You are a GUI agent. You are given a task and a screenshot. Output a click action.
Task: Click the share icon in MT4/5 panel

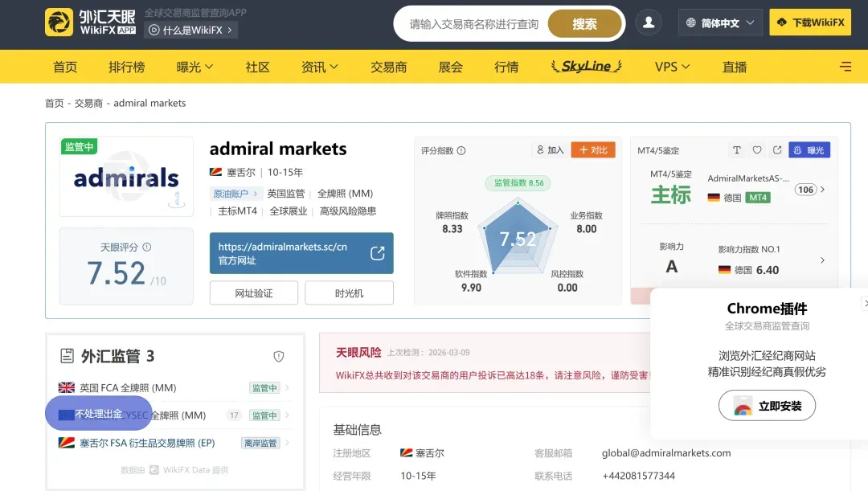coord(777,150)
